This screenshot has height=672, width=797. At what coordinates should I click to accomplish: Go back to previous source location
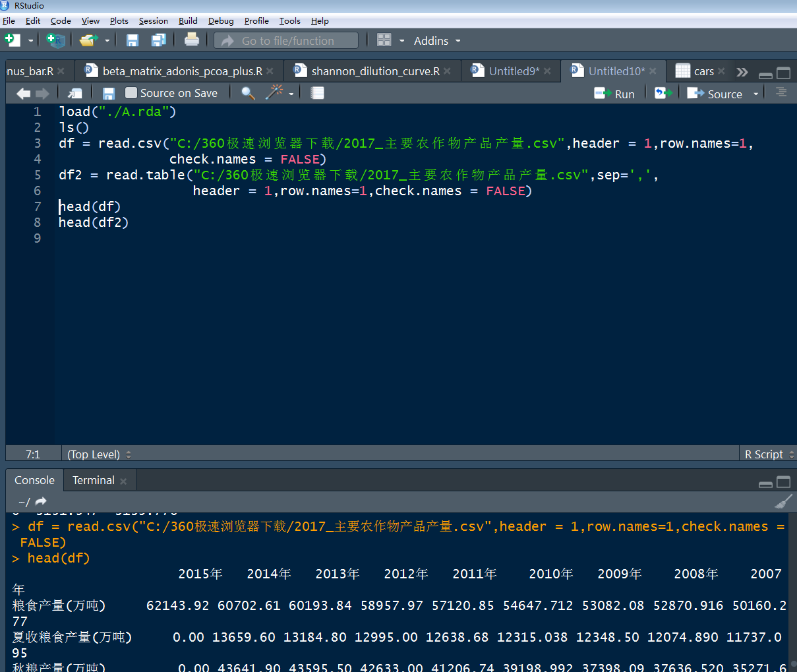point(23,94)
